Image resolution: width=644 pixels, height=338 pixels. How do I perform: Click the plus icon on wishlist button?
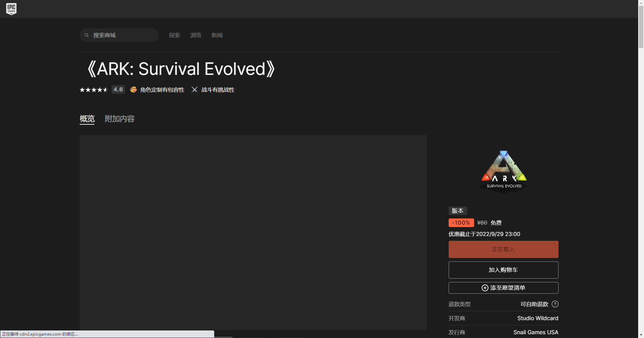485,288
